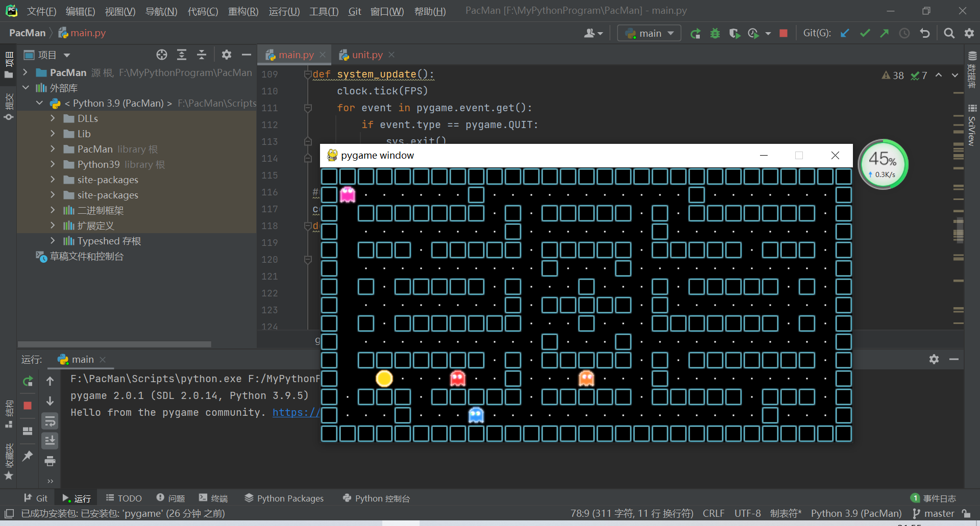Hide the project tool window

(x=247, y=55)
